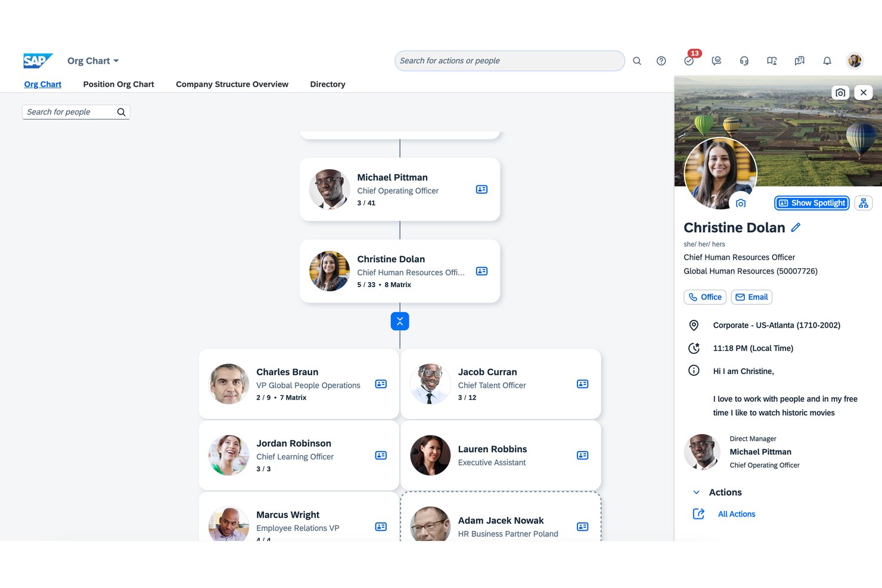Open the book with speech bubble icon
The width and height of the screenshot is (882, 588).
tap(799, 61)
